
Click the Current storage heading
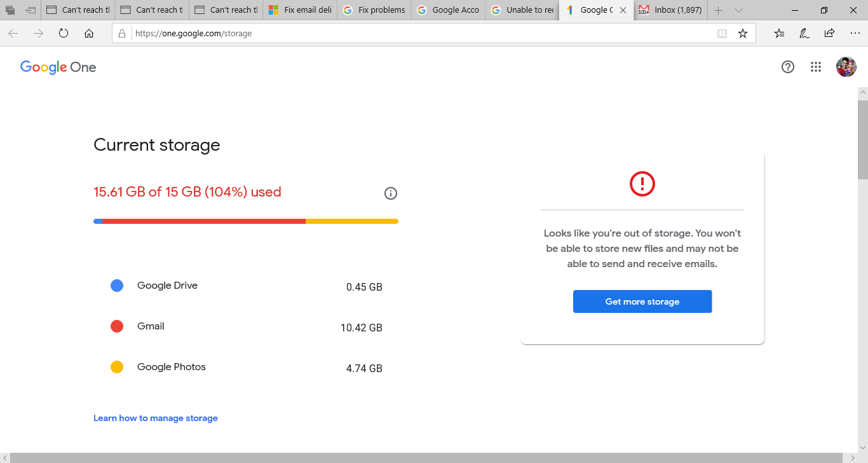pyautogui.click(x=157, y=145)
